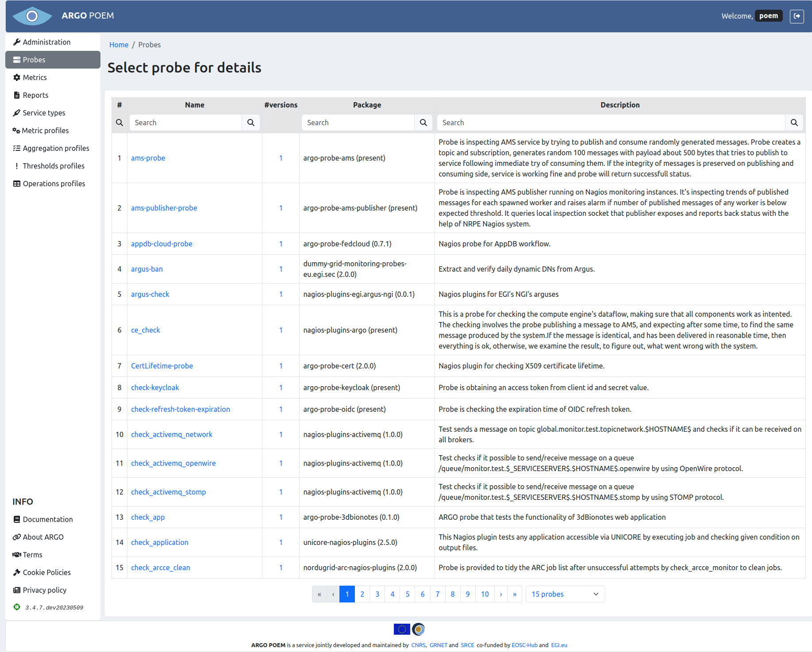Open the check-keycloak probe details
The image size is (812, 652).
155,387
